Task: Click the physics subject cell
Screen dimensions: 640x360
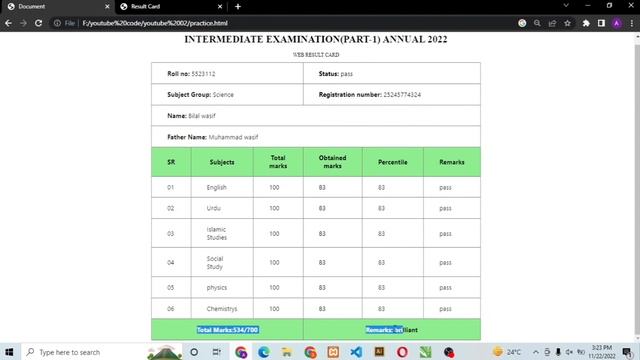Action: pos(222,287)
